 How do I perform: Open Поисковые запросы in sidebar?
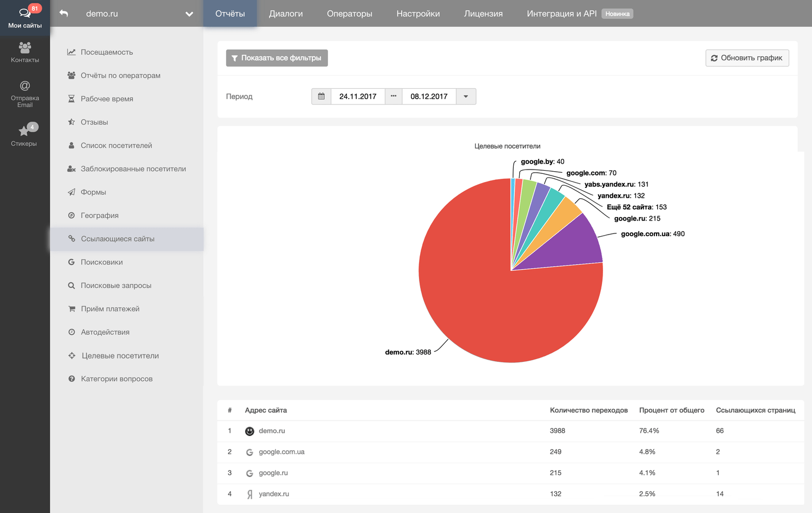coord(116,285)
